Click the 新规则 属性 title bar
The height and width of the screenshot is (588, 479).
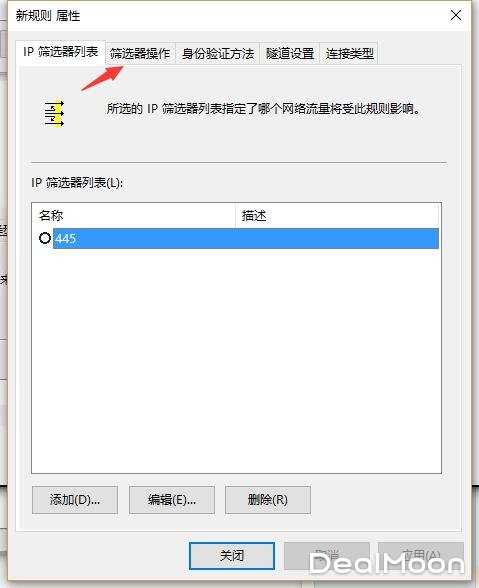point(225,15)
